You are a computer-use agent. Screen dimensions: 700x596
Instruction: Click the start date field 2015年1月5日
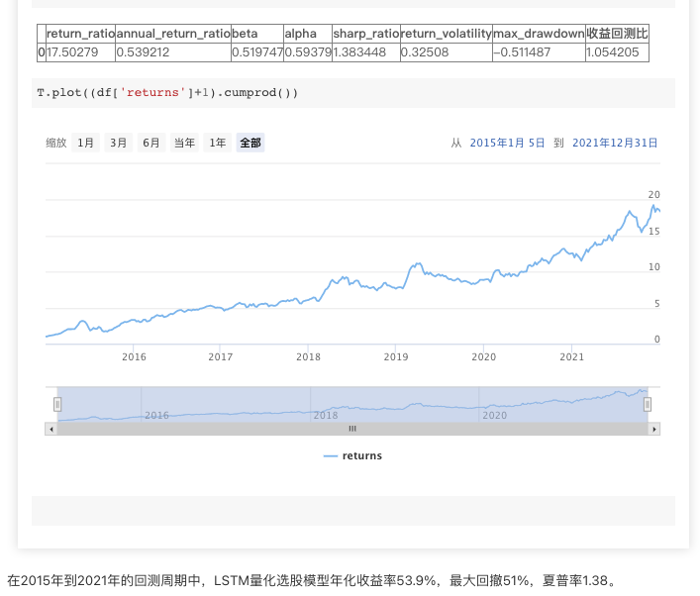pos(507,143)
